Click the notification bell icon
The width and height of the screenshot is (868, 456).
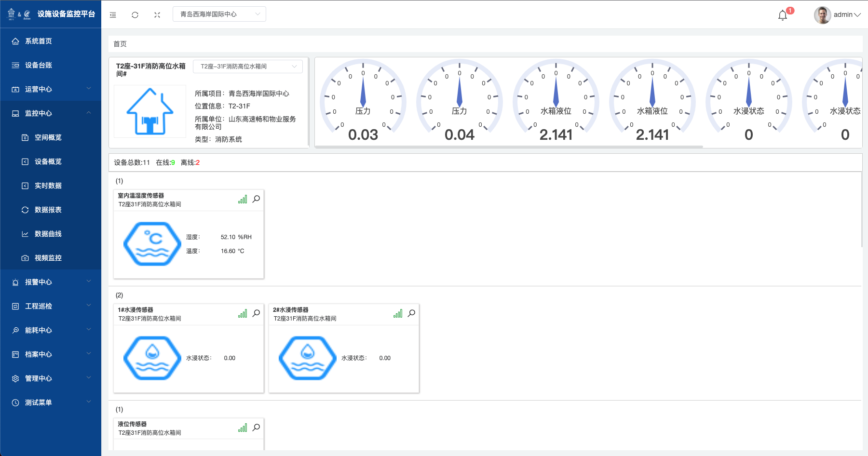783,15
